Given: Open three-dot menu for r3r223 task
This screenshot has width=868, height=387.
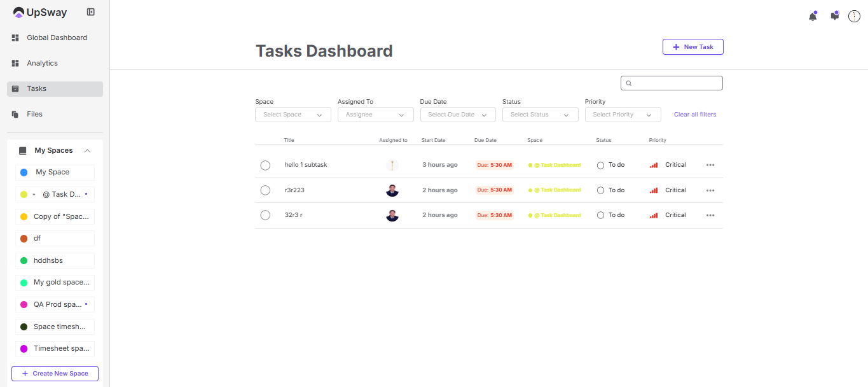Looking at the screenshot, I should (x=710, y=190).
